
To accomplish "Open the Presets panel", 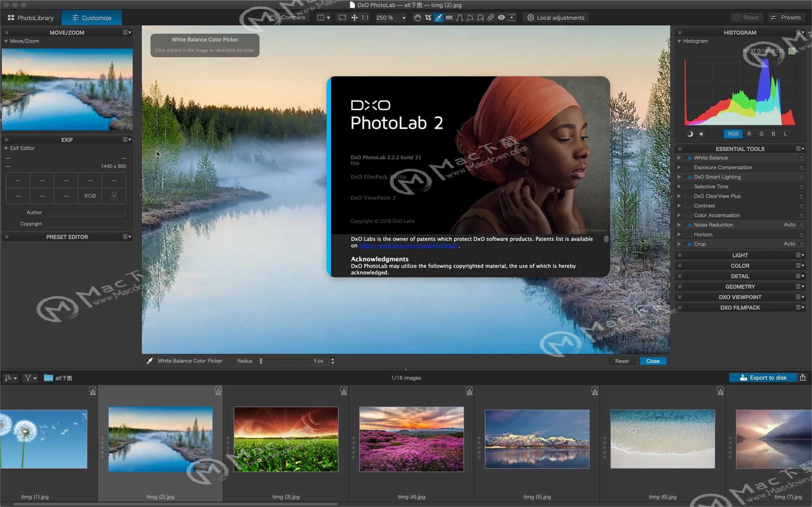I will (x=785, y=17).
